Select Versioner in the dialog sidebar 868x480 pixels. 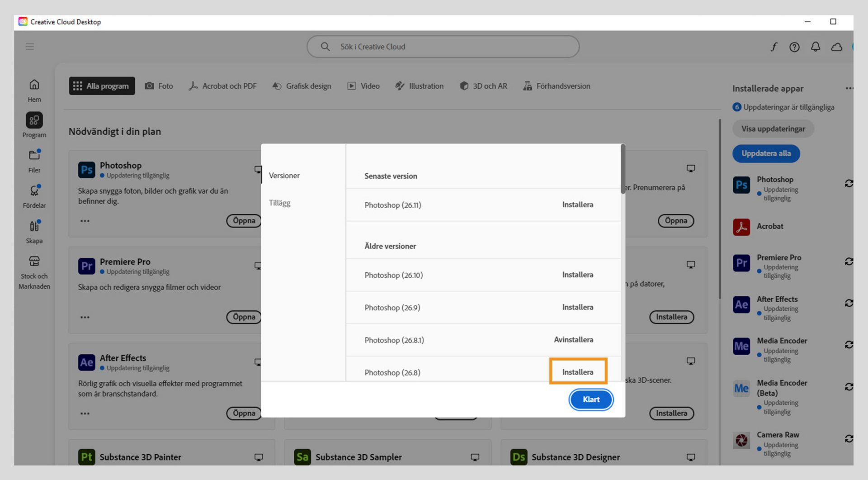284,176
